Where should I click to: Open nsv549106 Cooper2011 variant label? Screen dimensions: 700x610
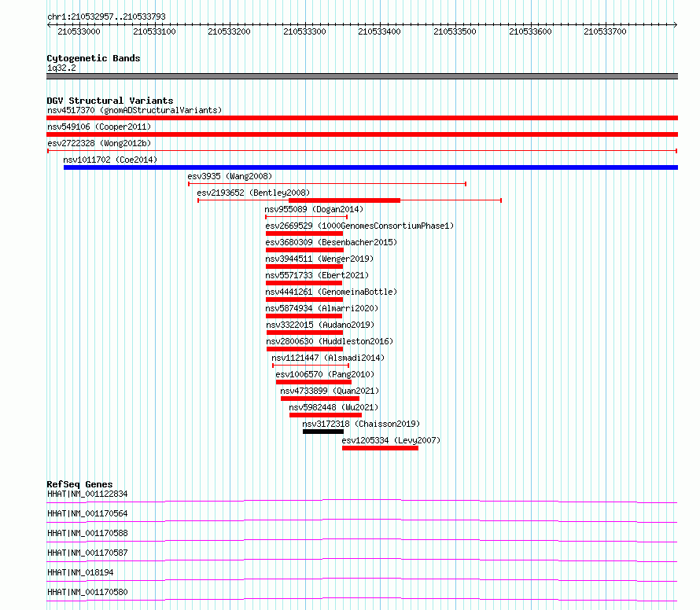99,127
